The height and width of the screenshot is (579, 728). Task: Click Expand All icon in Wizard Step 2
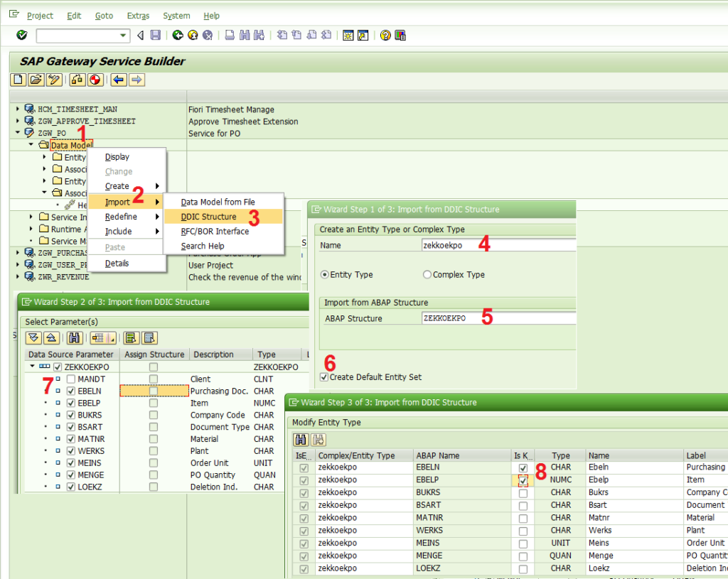(33, 337)
